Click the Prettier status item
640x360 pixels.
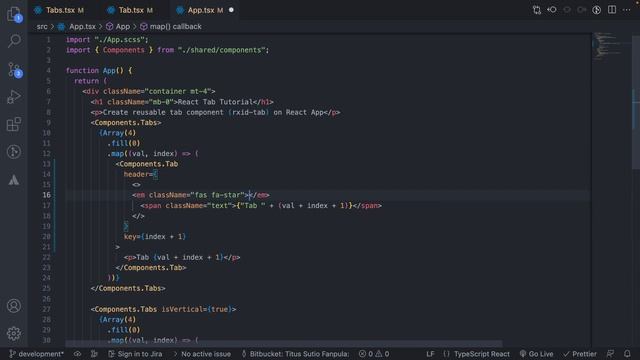coord(580,354)
